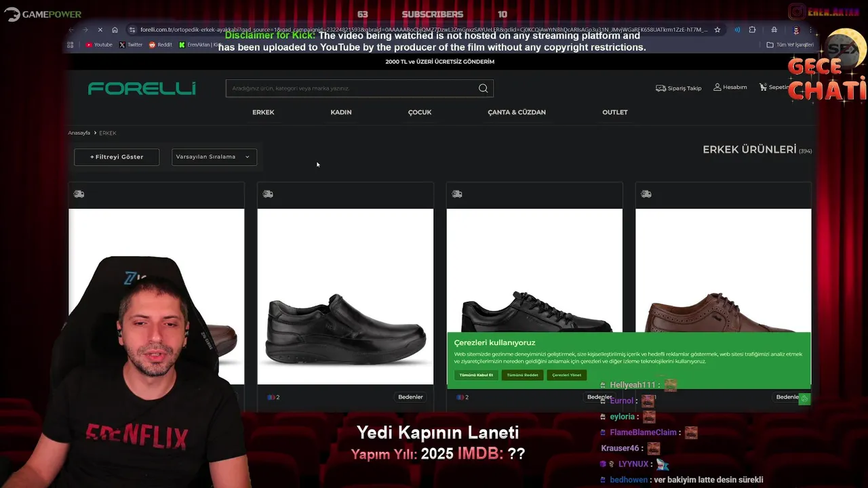Screen dimensions: 868x488
Task: Open the black lace-up shoe product image
Action: coord(534,270)
